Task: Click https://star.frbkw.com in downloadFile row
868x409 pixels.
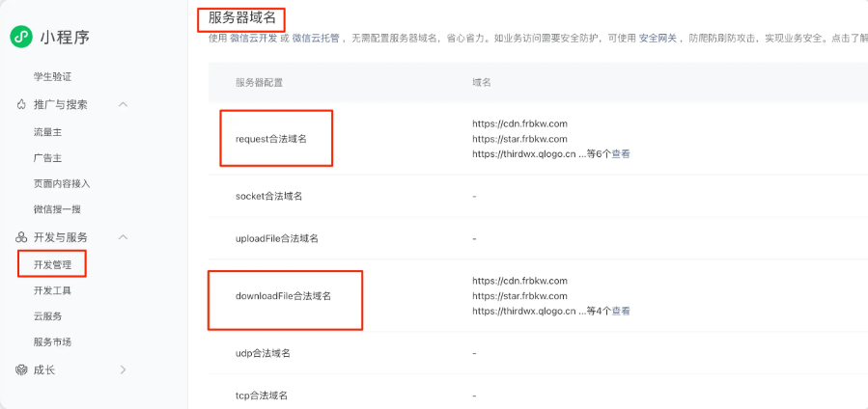Action: pos(519,296)
